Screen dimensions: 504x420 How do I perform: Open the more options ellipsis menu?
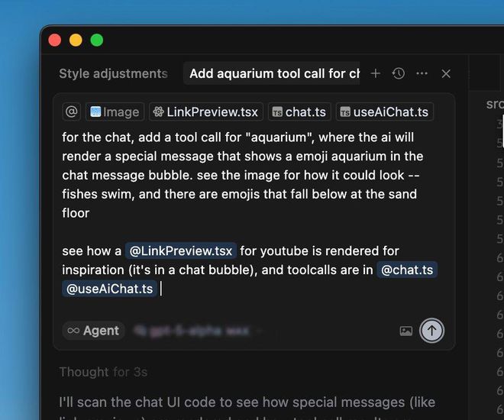[422, 73]
